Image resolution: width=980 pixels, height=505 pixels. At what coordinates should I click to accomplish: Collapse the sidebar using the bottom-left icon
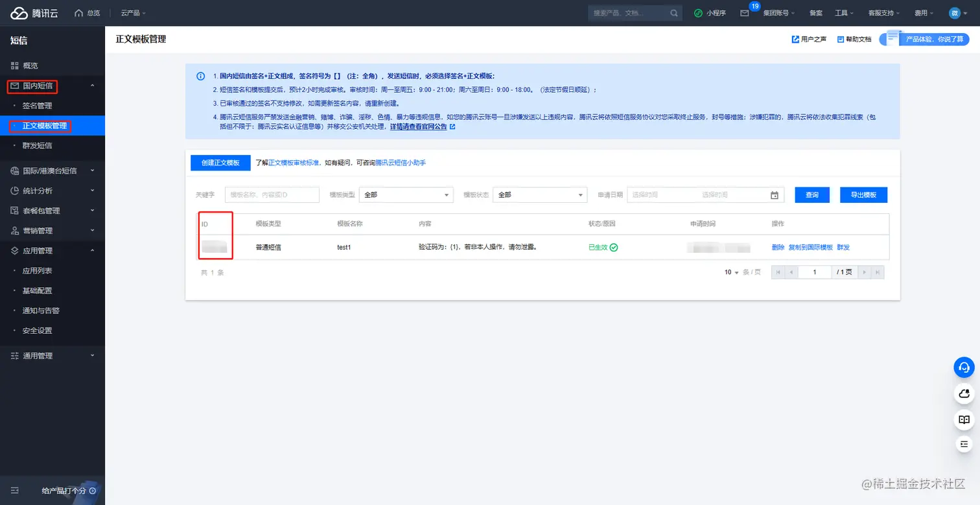15,491
